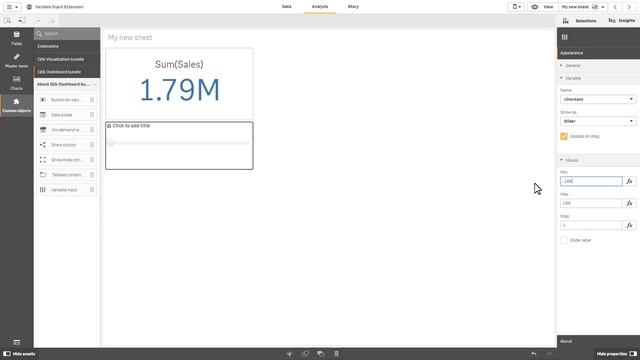Click the undo arrow in bottom bar

[534, 354]
